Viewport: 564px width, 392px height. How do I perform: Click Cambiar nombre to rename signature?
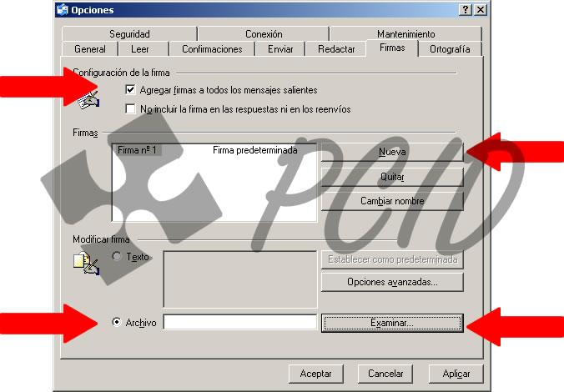click(x=391, y=201)
